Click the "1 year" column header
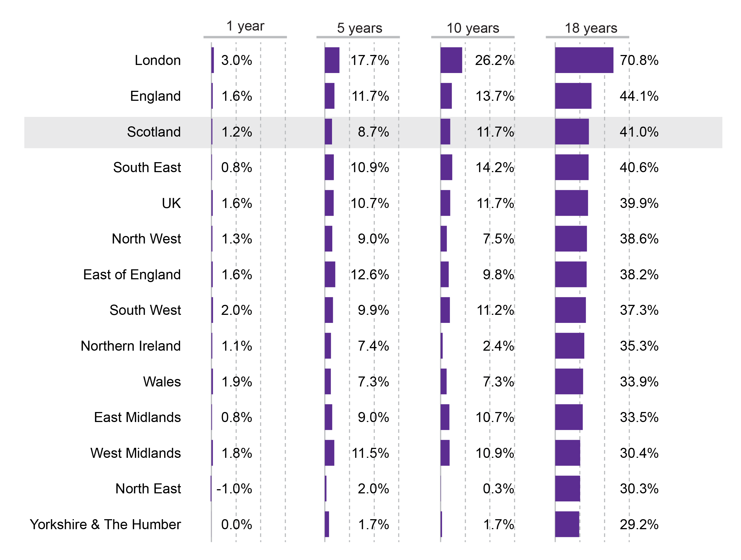 pyautogui.click(x=245, y=26)
